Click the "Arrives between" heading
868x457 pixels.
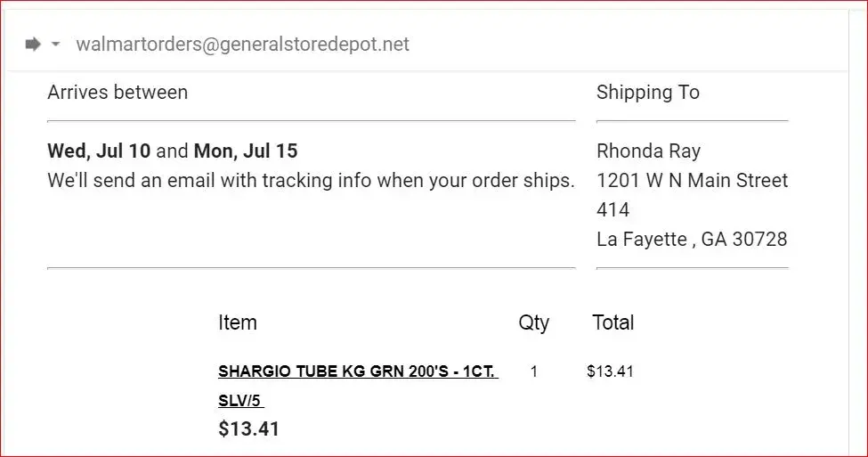[118, 93]
